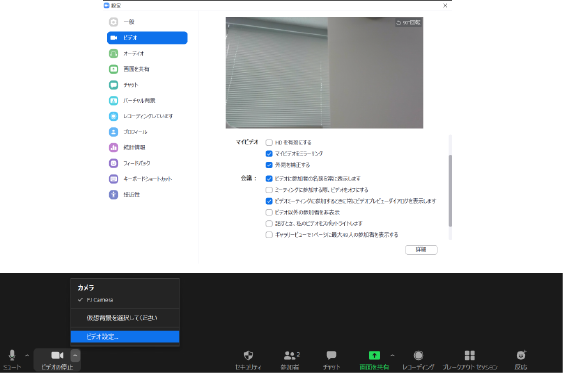The height and width of the screenshot is (373, 563).
Task: Open Breakout Sessions (ブレークアウトセッション) icon
Action: [x=470, y=355]
